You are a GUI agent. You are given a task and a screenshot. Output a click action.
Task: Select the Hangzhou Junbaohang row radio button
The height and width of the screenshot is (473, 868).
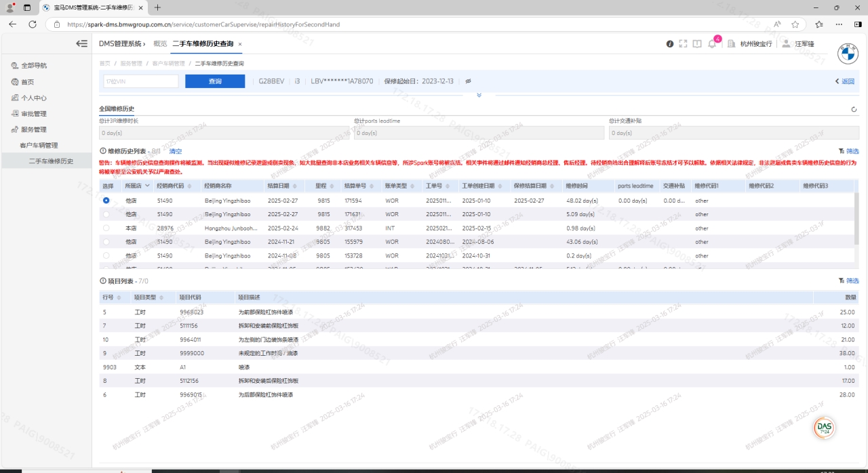pyautogui.click(x=106, y=228)
